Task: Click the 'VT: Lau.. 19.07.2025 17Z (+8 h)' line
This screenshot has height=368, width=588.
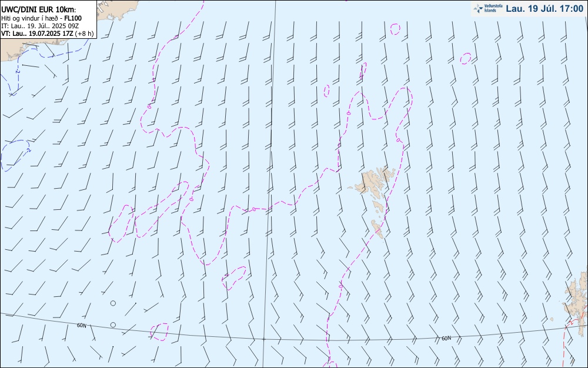Action: (x=47, y=34)
